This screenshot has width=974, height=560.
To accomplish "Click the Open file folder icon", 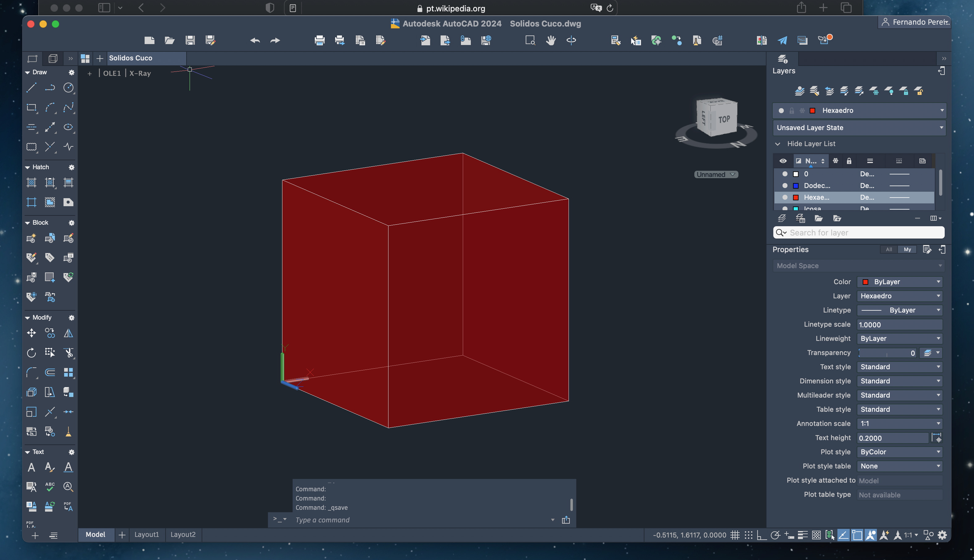I will [x=170, y=40].
